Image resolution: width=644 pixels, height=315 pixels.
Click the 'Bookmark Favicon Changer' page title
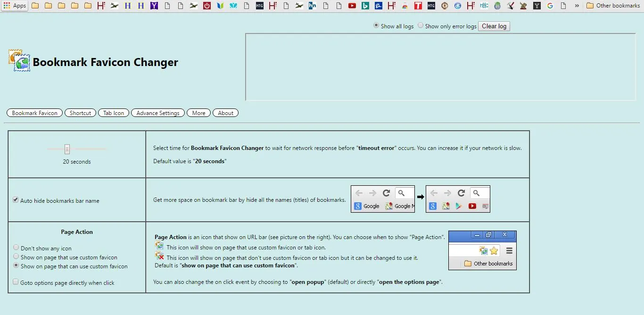click(x=106, y=62)
